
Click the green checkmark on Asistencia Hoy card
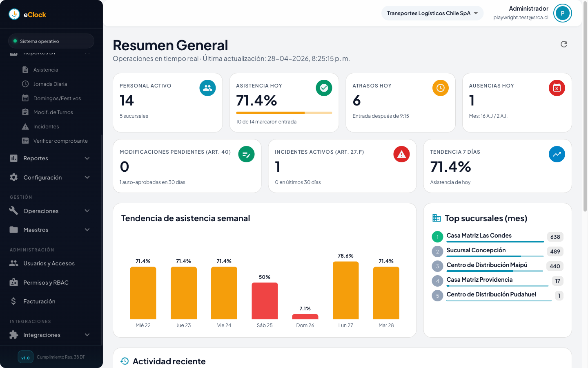click(x=324, y=88)
